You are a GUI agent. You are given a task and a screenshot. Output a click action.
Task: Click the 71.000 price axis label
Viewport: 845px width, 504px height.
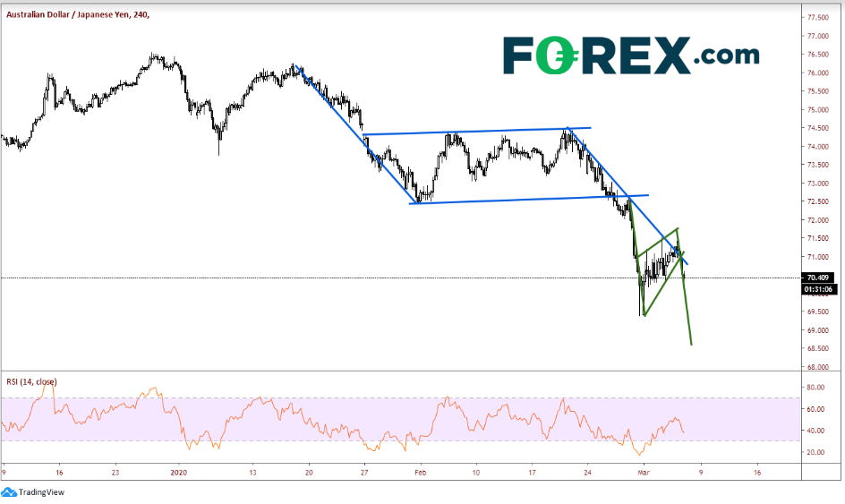point(817,257)
